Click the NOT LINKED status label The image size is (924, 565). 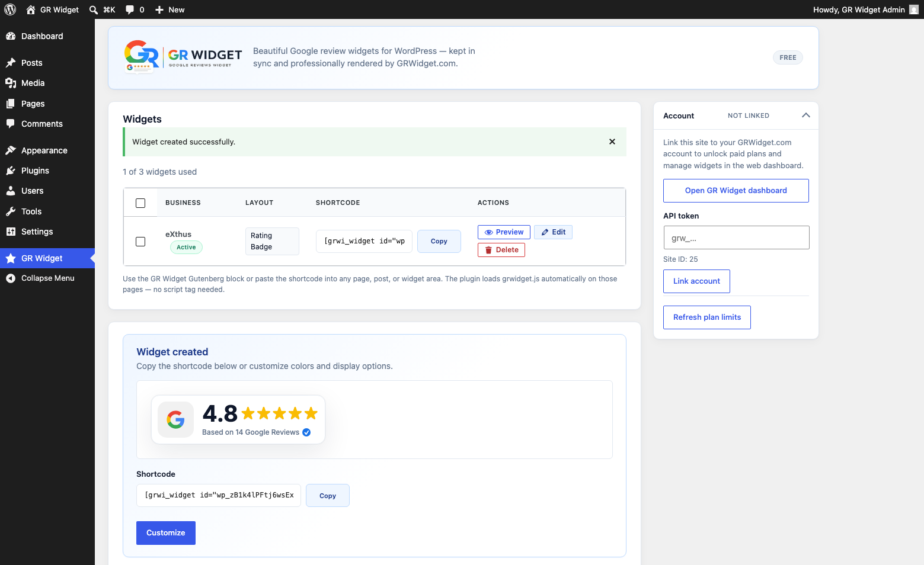749,115
